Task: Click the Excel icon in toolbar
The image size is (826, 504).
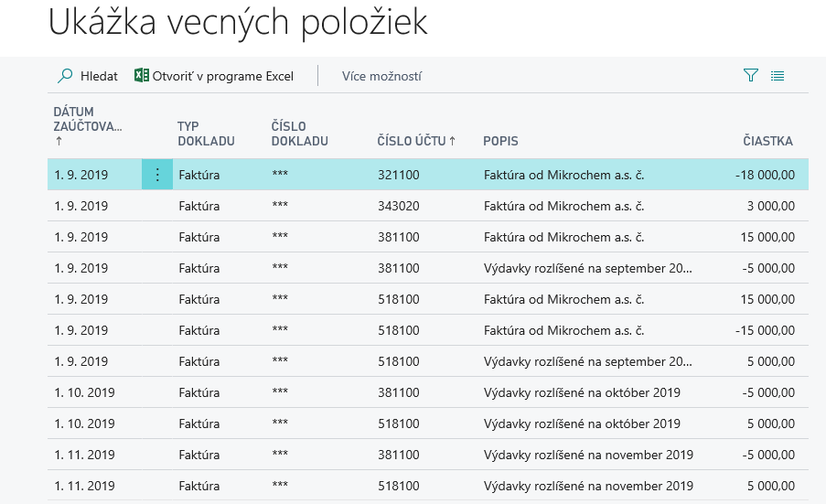Action: (x=141, y=75)
